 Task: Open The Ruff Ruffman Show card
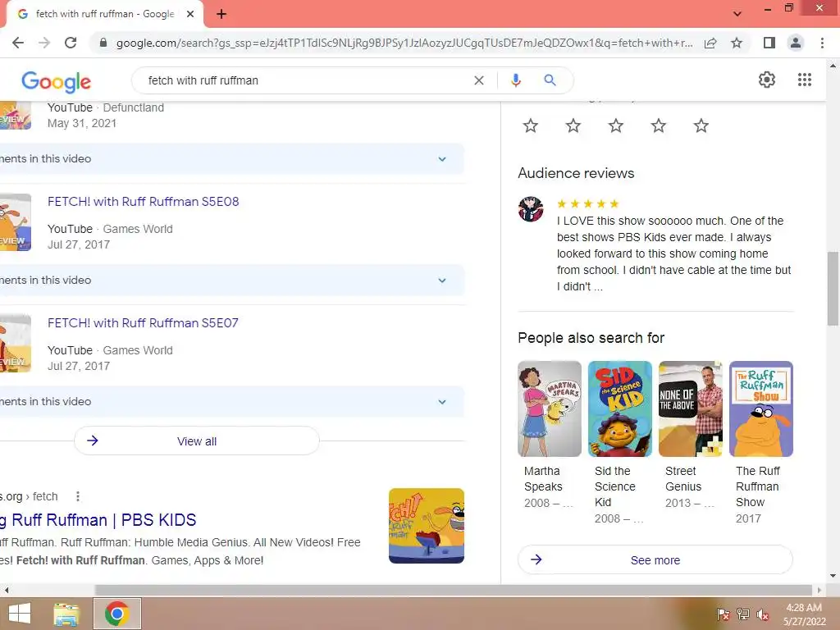[760, 442]
